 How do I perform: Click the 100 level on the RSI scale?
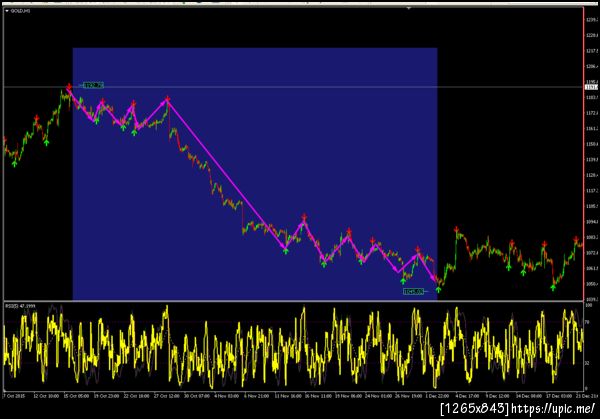coord(589,305)
